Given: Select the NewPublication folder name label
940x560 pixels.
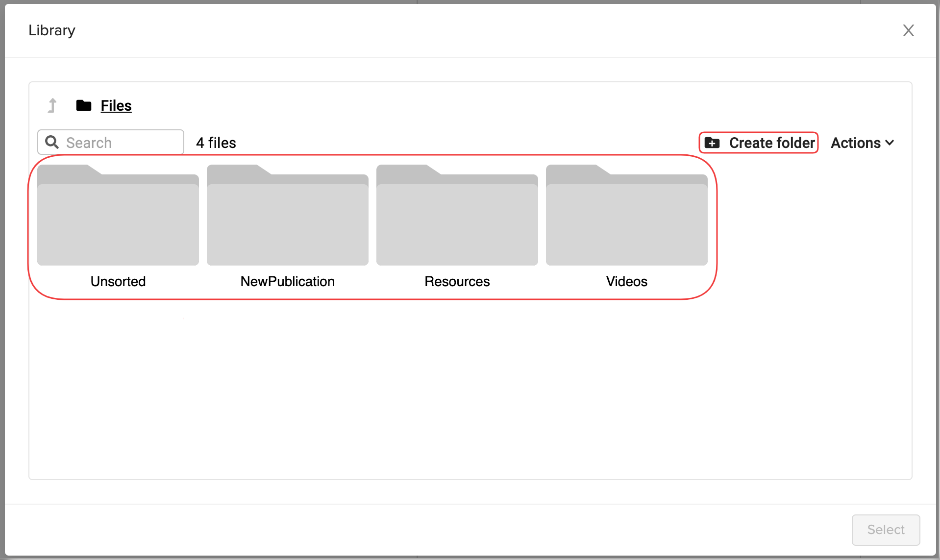Looking at the screenshot, I should pos(288,281).
